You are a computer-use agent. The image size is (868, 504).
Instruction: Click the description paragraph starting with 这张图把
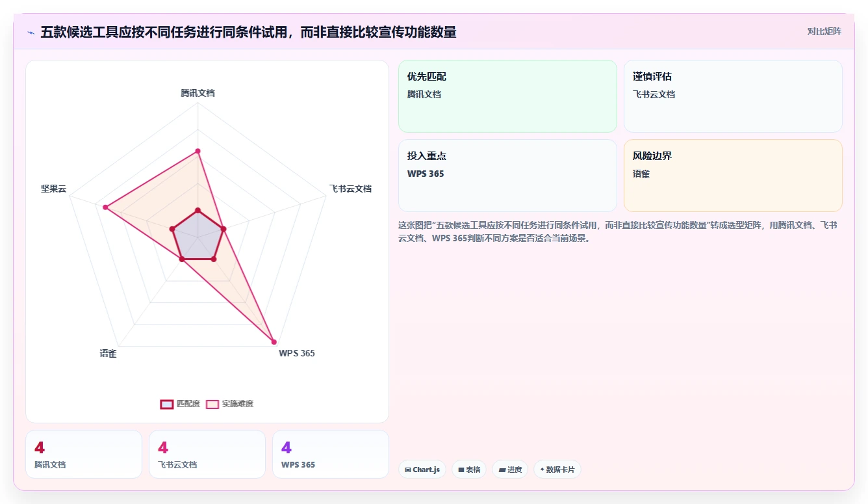pos(617,232)
